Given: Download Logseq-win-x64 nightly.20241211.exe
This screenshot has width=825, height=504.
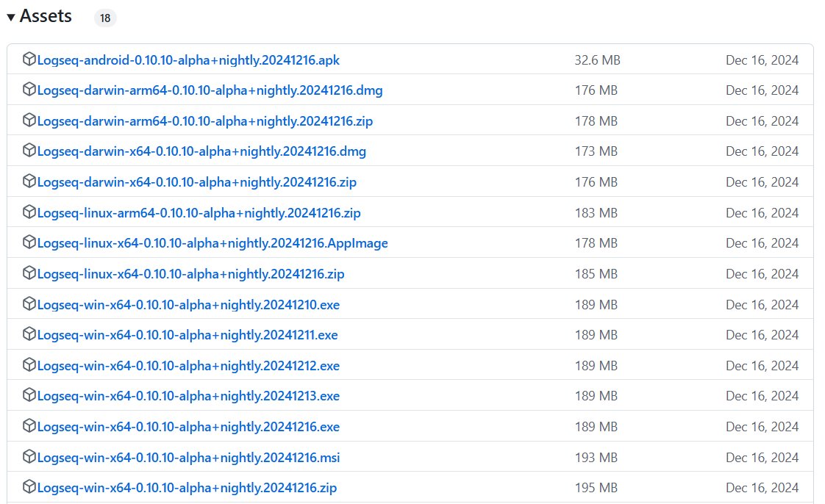Looking at the screenshot, I should coord(187,335).
